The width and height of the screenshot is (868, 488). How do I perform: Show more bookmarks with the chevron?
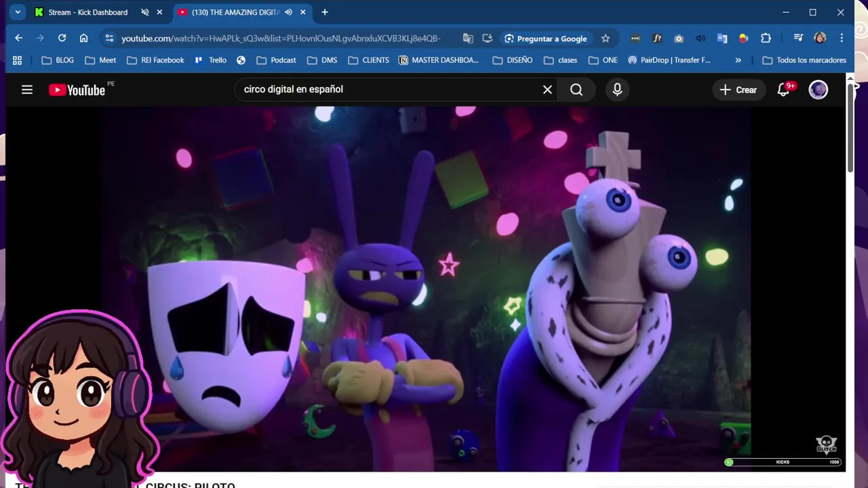738,60
